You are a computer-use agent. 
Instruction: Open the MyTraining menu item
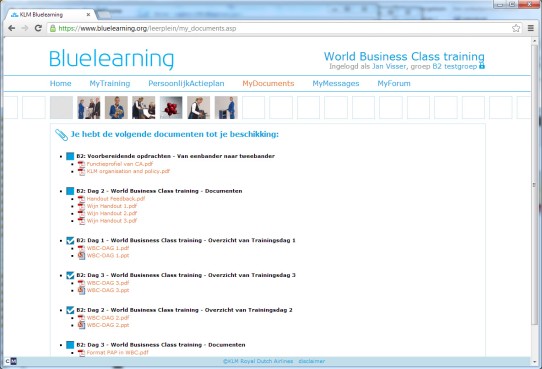(110, 83)
